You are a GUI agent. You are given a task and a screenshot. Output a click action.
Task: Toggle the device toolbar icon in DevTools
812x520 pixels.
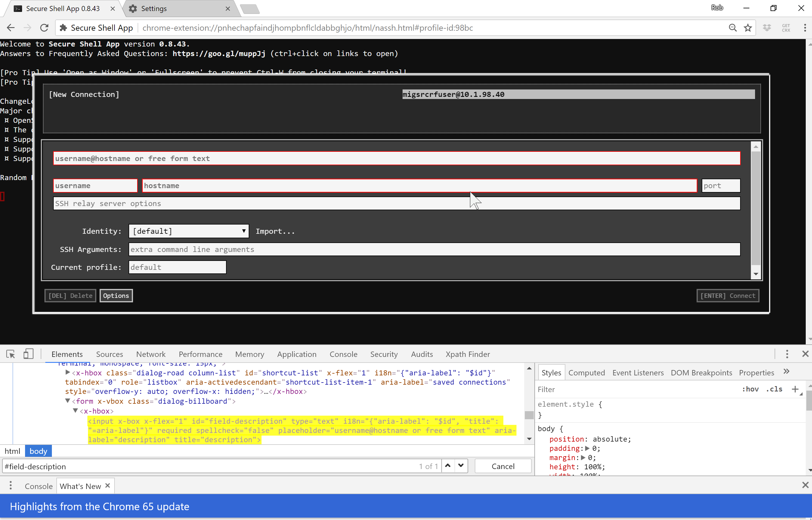(28, 354)
